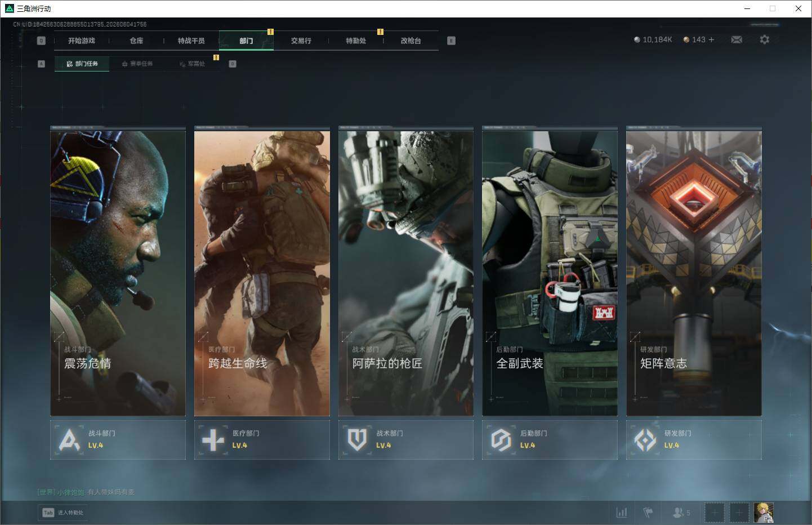The height and width of the screenshot is (525, 812).
Task: Go to the 交易行 tab
Action: tap(301, 41)
